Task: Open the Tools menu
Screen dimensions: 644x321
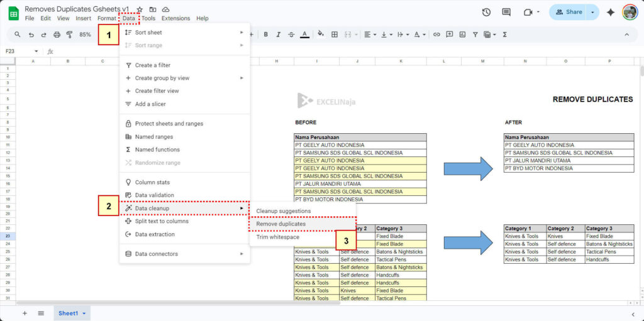Action: point(148,18)
